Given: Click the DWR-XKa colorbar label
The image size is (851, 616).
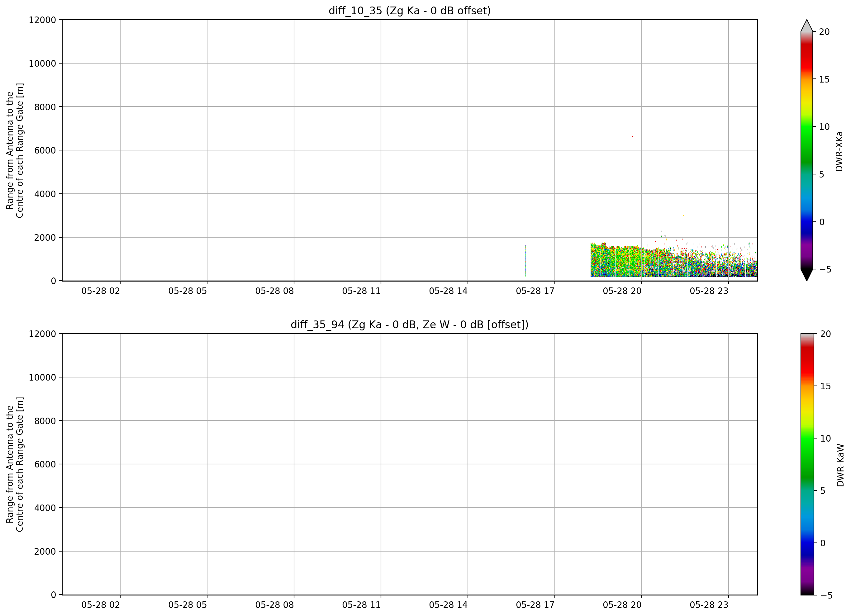Looking at the screenshot, I should coord(839,151).
